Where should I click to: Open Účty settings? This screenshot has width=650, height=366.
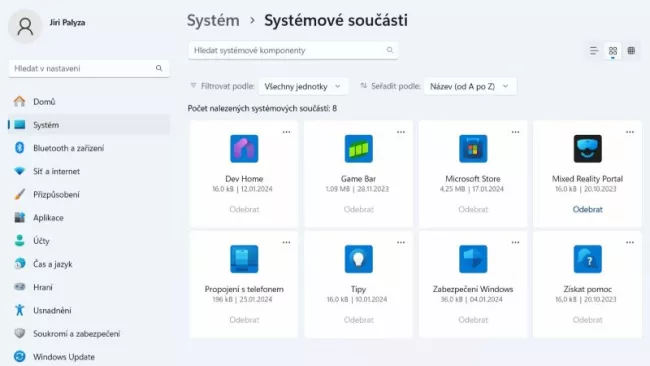pos(89,241)
